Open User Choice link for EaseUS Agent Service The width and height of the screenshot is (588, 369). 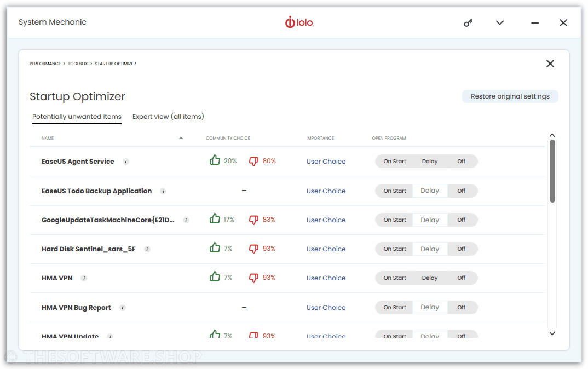coord(326,162)
